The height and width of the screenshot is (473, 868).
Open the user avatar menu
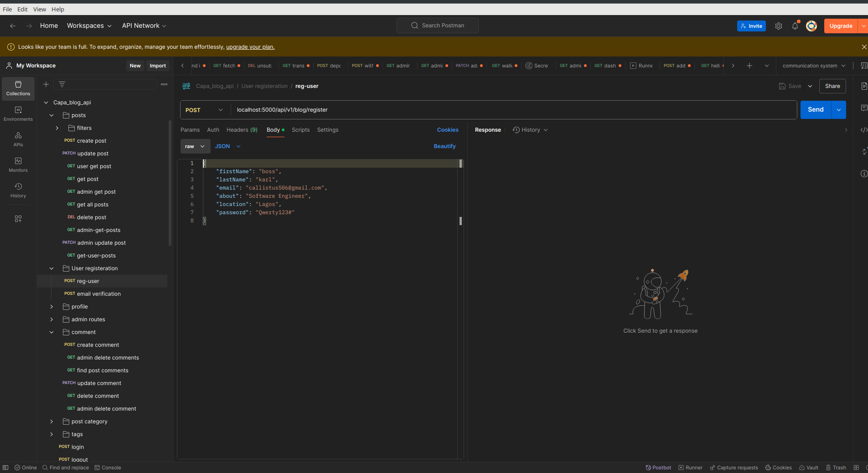(x=811, y=26)
